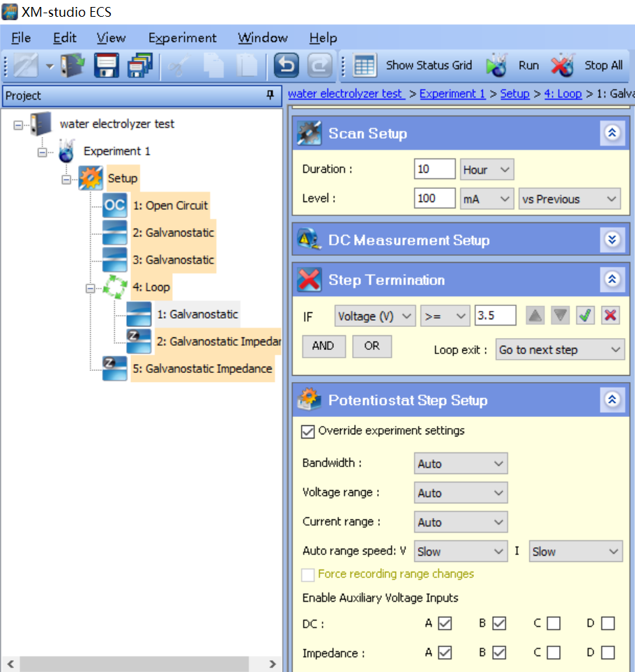Click the termination threshold 3.5 field
This screenshot has width=635, height=672.
point(495,316)
